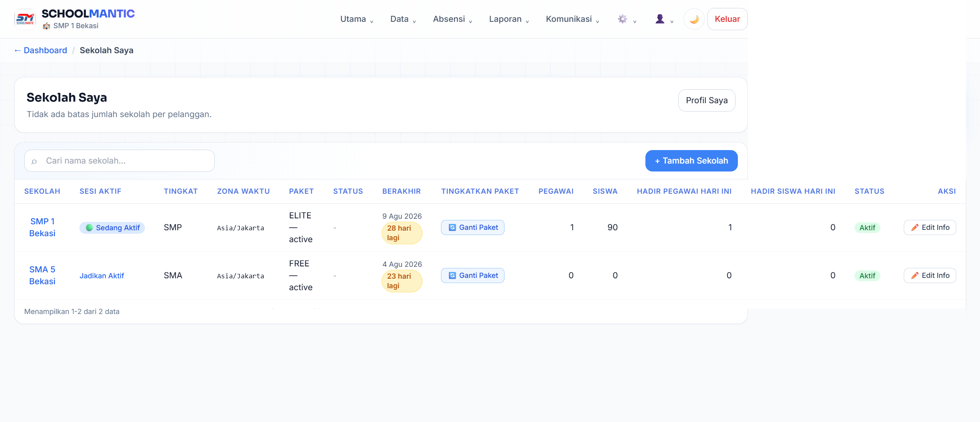
Task: Open the Komunikasi menu
Action: 572,19
